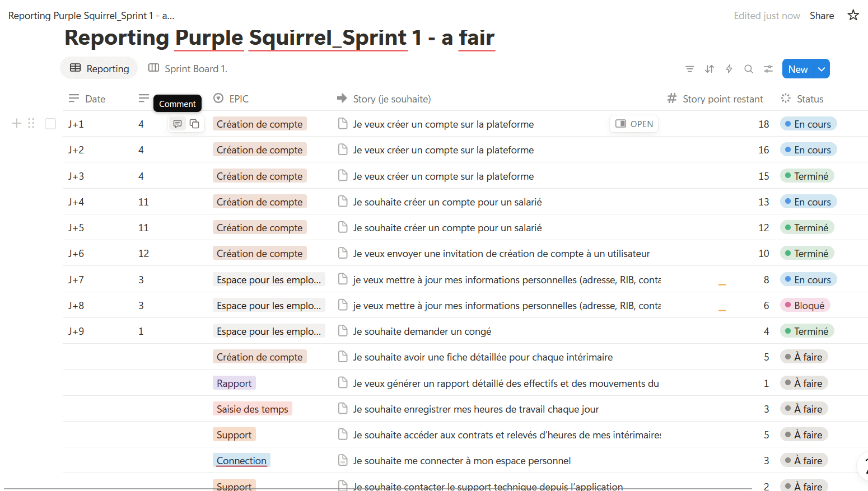Open the Comment icon on the first row

pyautogui.click(x=178, y=123)
